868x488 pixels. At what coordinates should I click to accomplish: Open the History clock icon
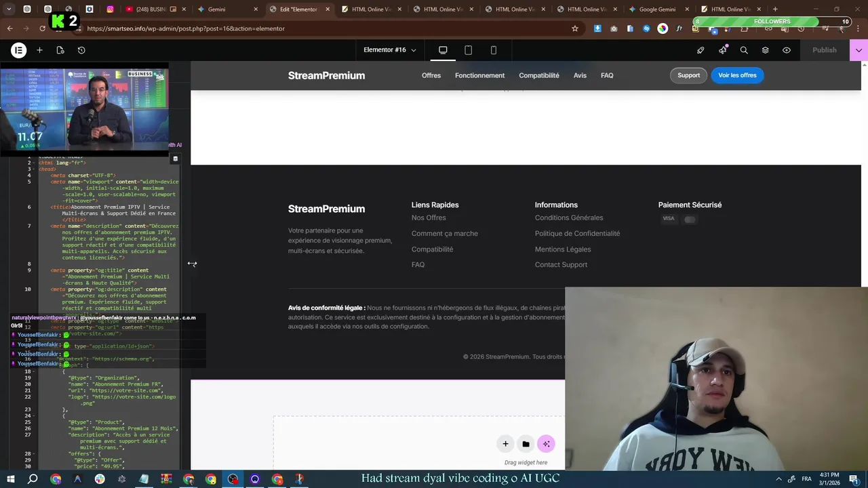81,50
